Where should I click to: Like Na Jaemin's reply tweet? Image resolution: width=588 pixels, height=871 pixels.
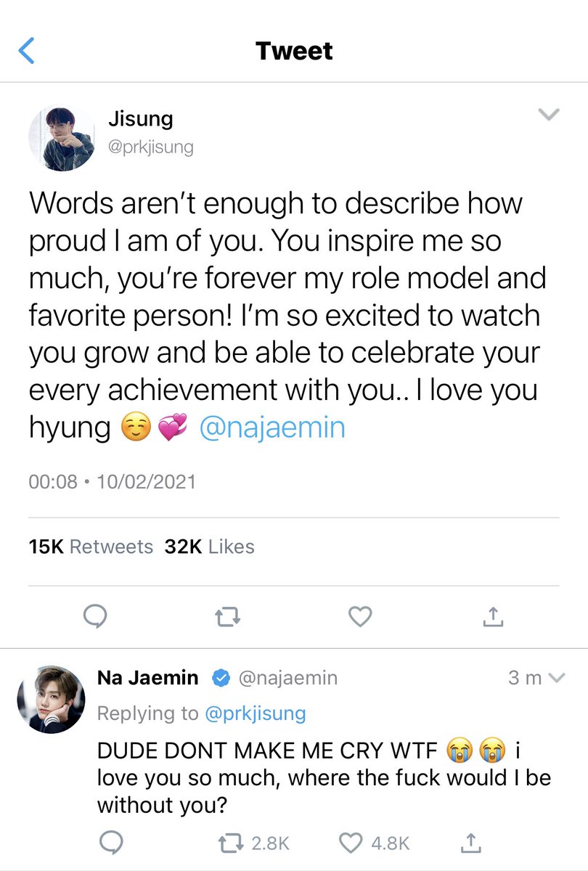click(x=351, y=843)
